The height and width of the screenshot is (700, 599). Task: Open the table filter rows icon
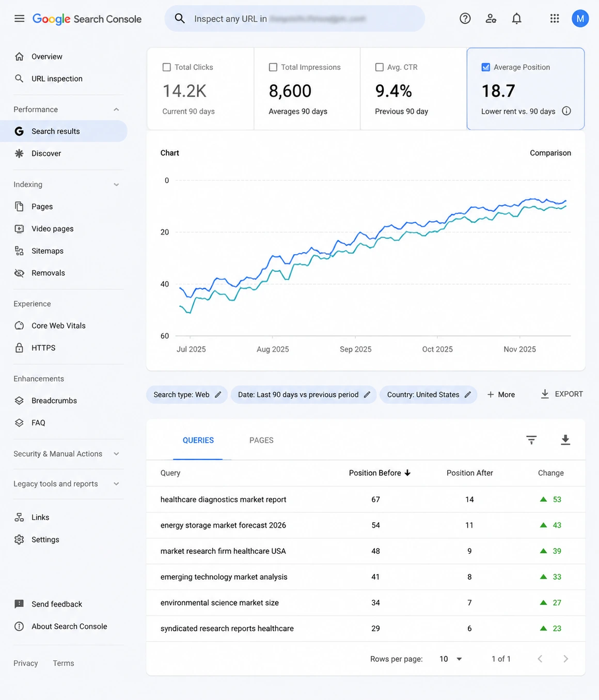pos(531,440)
